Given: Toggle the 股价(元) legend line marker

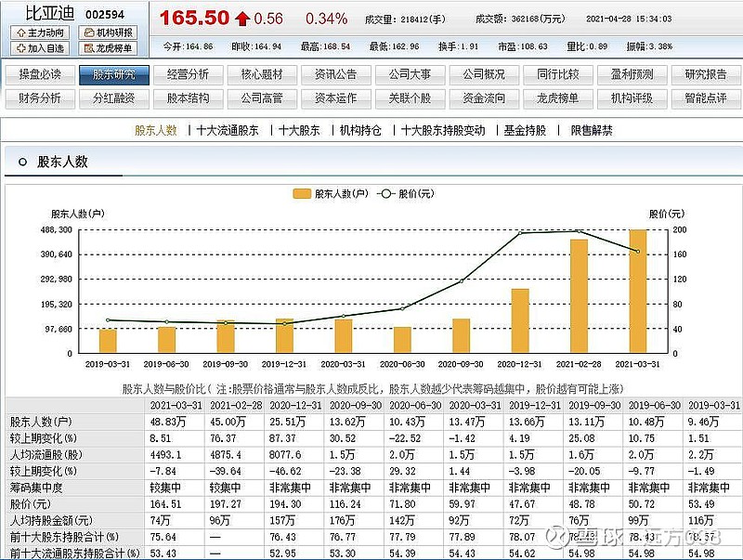Looking at the screenshot, I should pos(385,194).
